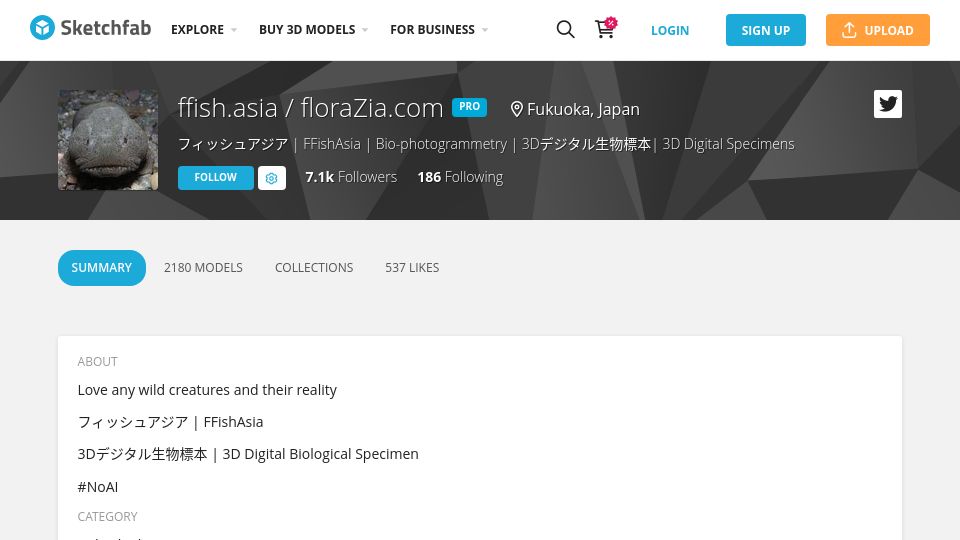Click the profile avatar photo
Image resolution: width=960 pixels, height=540 pixels.
point(108,140)
